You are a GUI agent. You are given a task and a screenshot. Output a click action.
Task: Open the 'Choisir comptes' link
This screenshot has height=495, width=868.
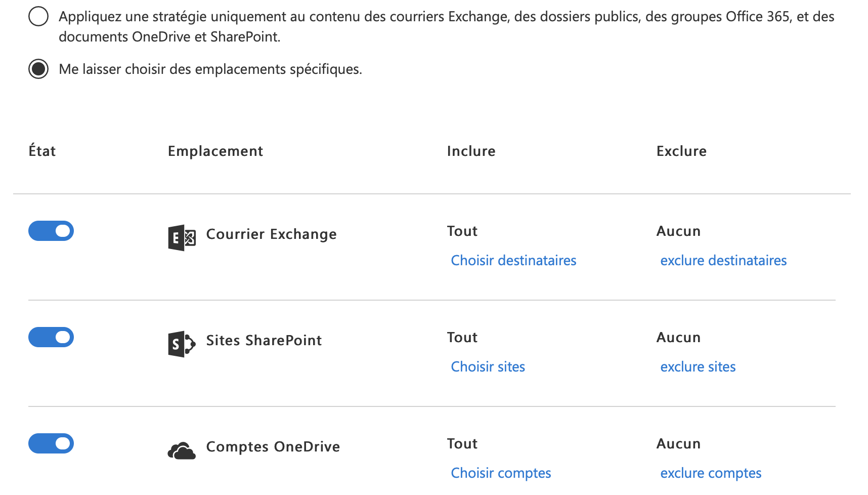501,473
